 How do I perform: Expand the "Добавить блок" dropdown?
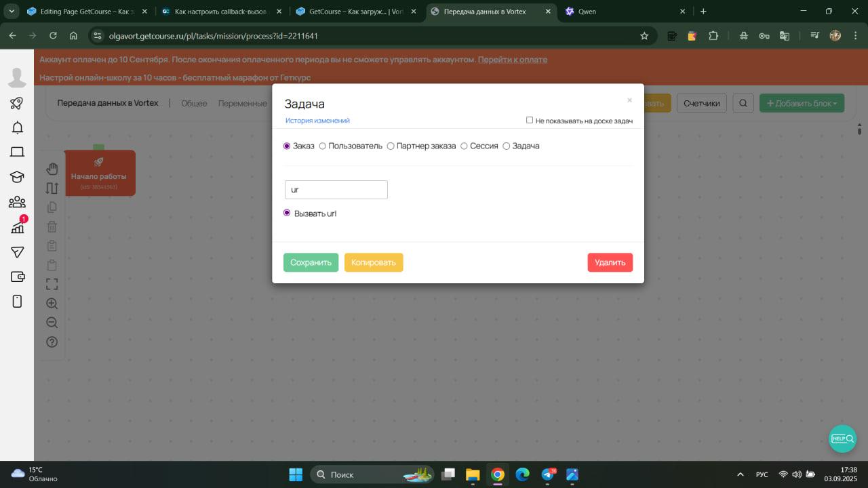tap(802, 103)
